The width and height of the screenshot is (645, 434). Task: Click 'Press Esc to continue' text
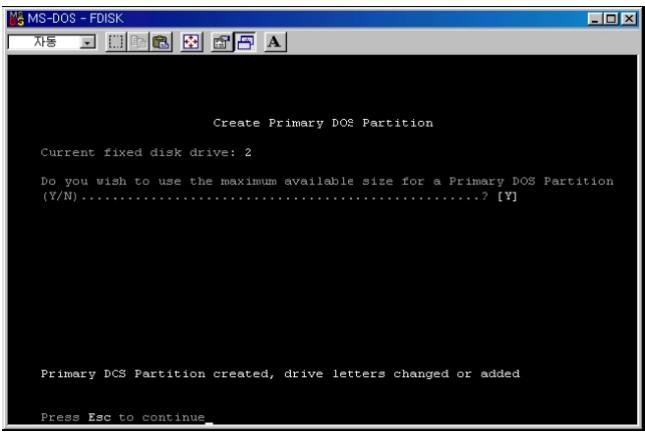(x=123, y=417)
